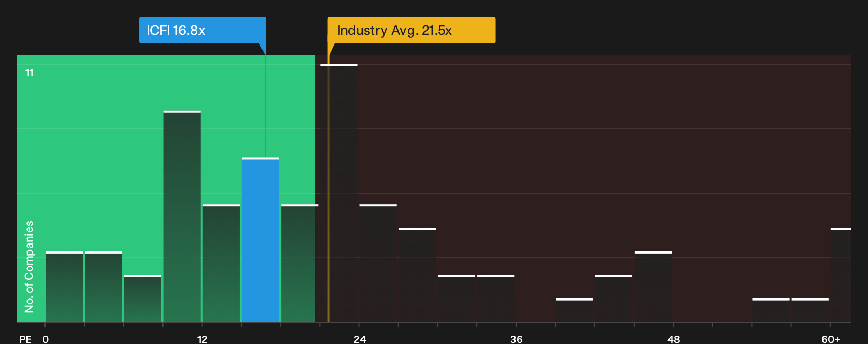
Task: Click the '11' y-axis value label
Action: pos(30,73)
